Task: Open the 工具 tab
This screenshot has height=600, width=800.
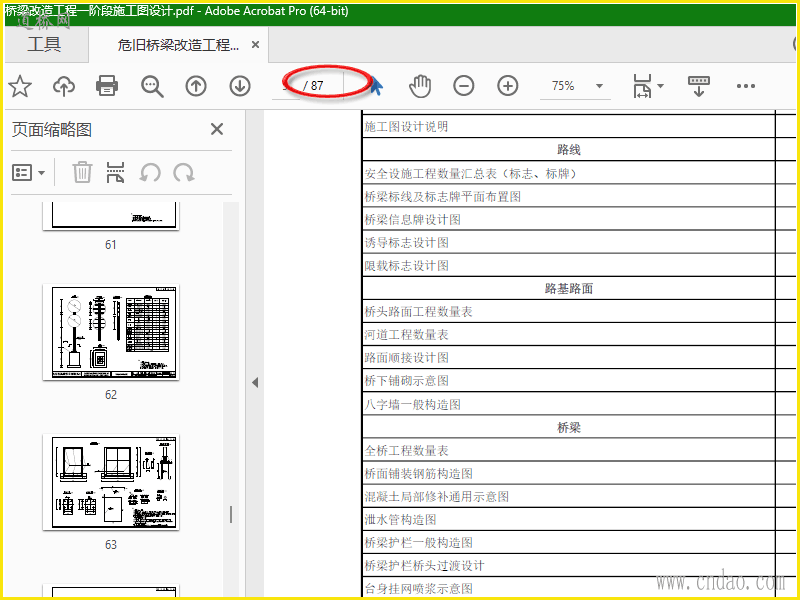Action: pos(44,44)
